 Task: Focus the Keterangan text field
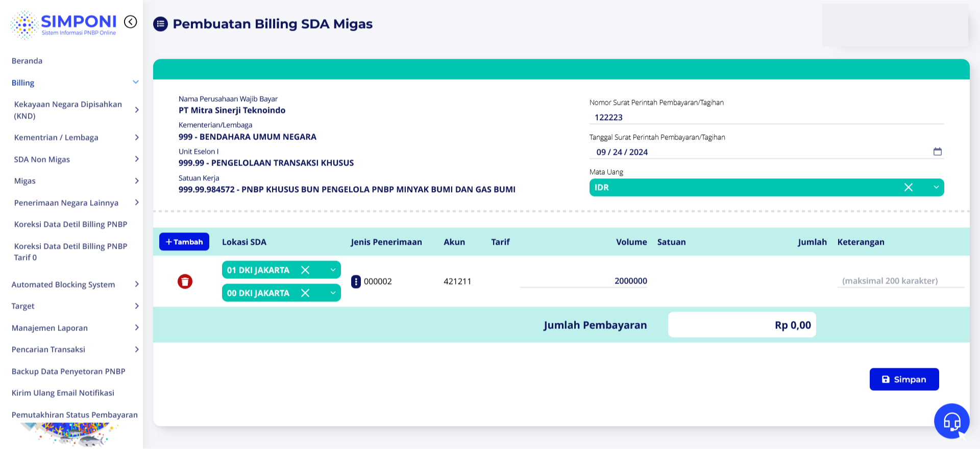coord(900,281)
